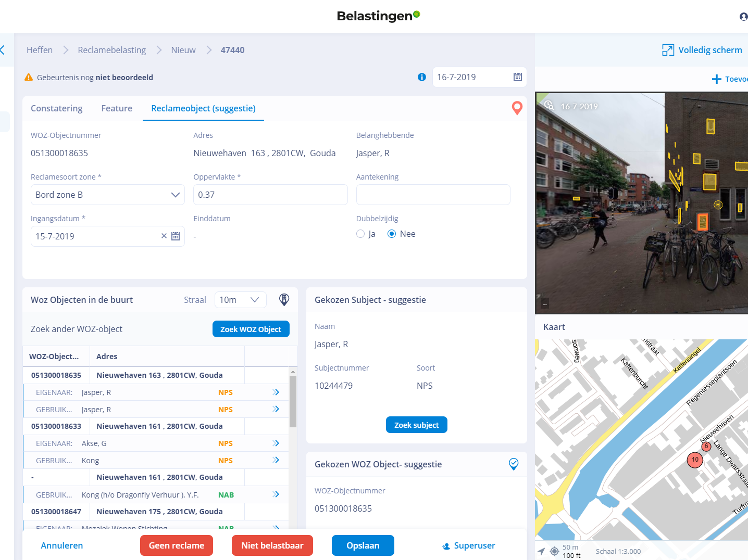Go to Heffen breadcrumb
Image resolution: width=748 pixels, height=560 pixels.
pyautogui.click(x=40, y=50)
